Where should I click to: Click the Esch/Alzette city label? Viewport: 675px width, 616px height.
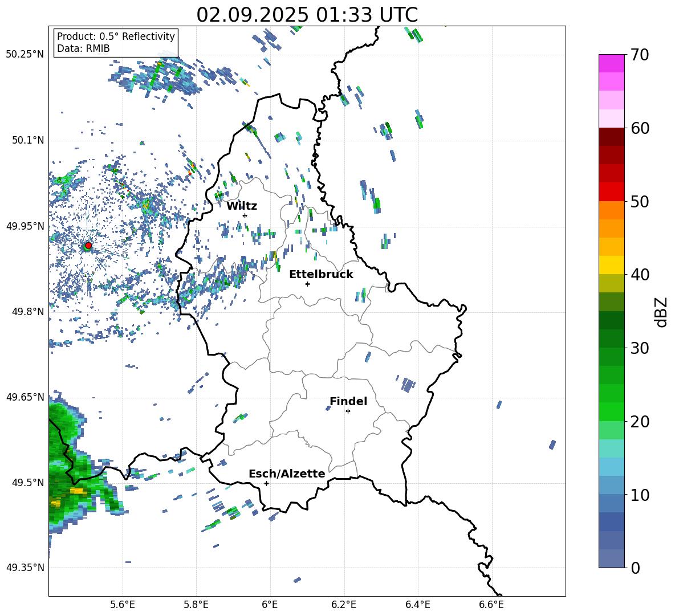(x=287, y=474)
